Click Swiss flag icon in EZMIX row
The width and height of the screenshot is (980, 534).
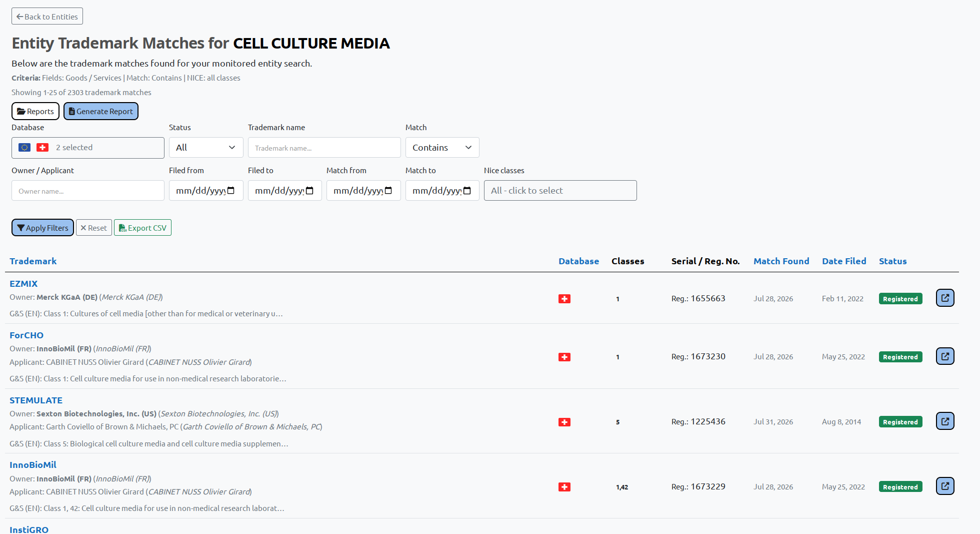point(564,299)
